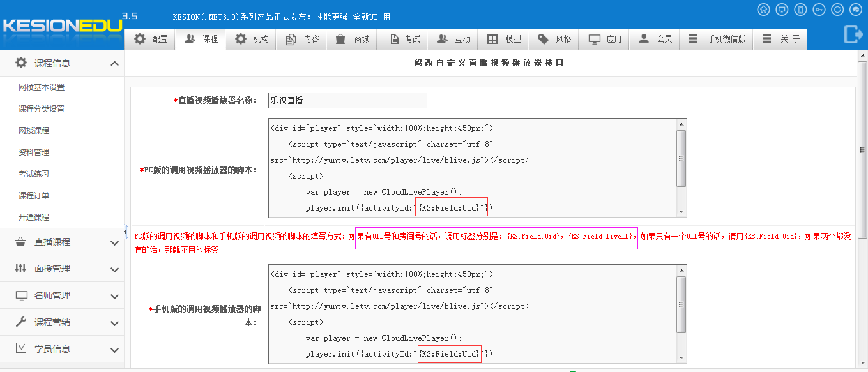
Task: Click the circular refresh icon in header
Action: point(837,10)
